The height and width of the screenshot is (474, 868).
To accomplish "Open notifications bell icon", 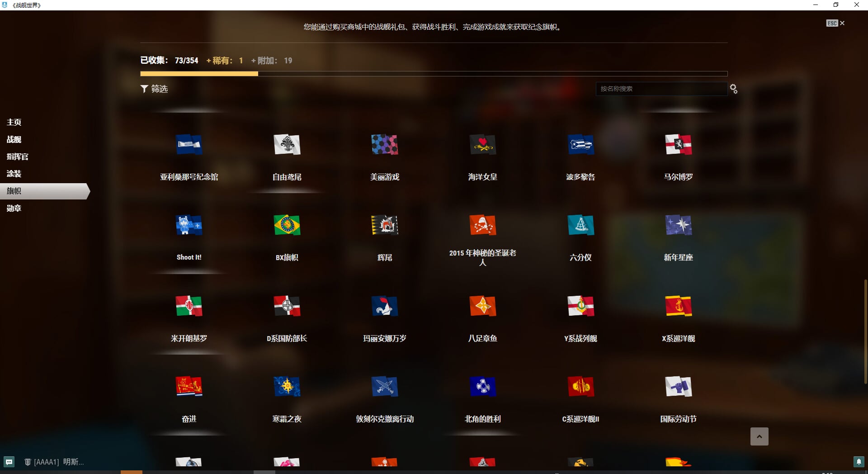I will 859,462.
